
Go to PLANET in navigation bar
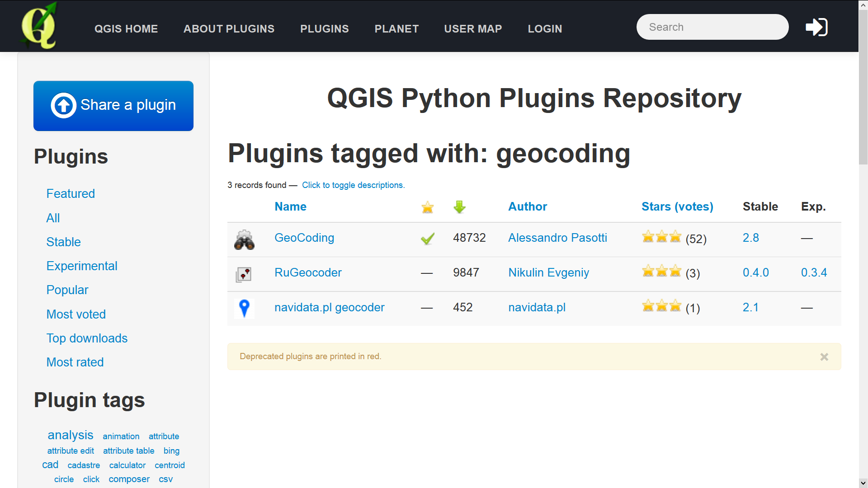(x=396, y=29)
